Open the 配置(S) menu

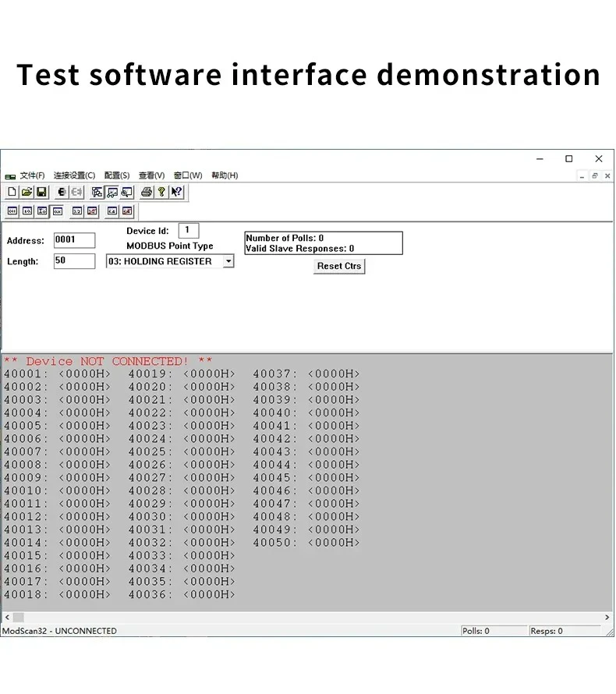[117, 175]
